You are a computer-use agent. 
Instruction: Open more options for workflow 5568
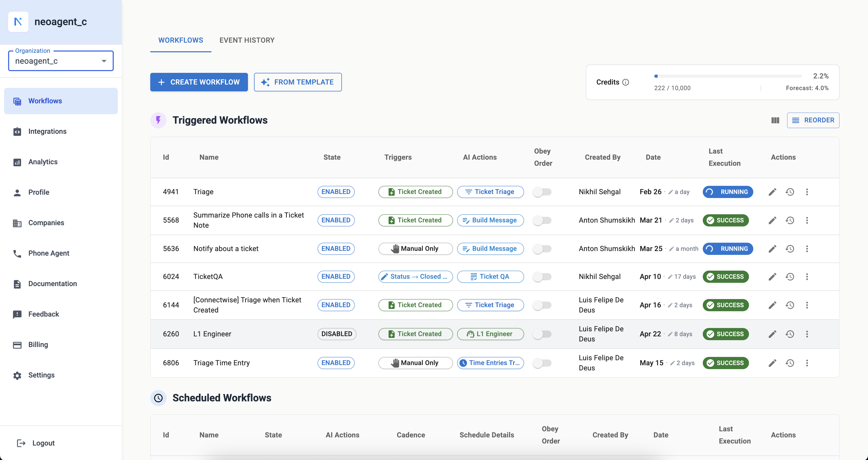point(807,220)
